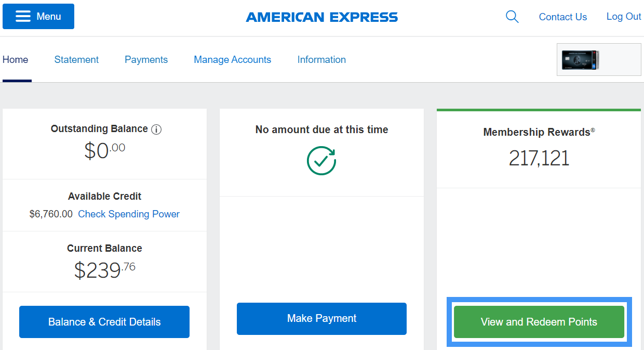
Task: Click the Membership Rewards points total
Action: point(539,158)
